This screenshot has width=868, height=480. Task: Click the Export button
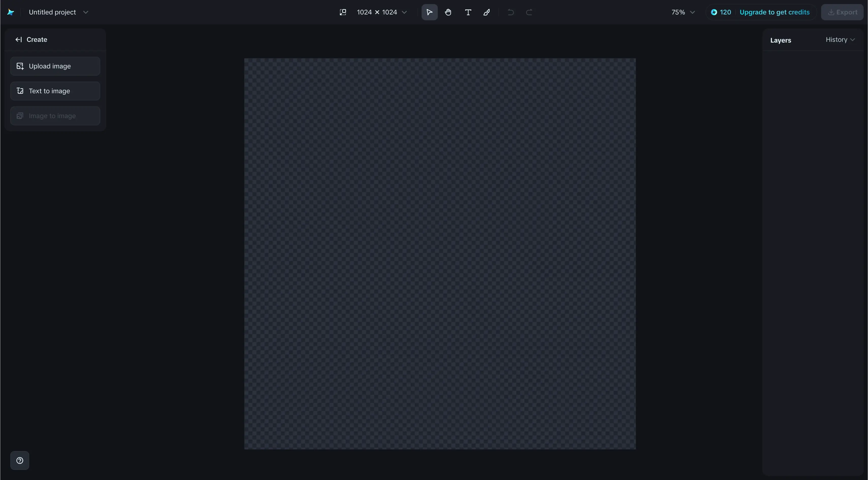click(x=842, y=12)
